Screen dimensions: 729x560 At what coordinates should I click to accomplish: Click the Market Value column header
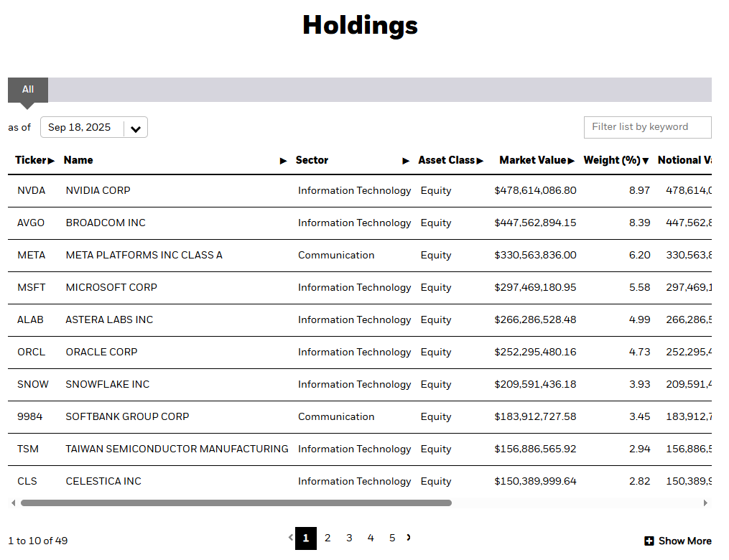pyautogui.click(x=533, y=160)
